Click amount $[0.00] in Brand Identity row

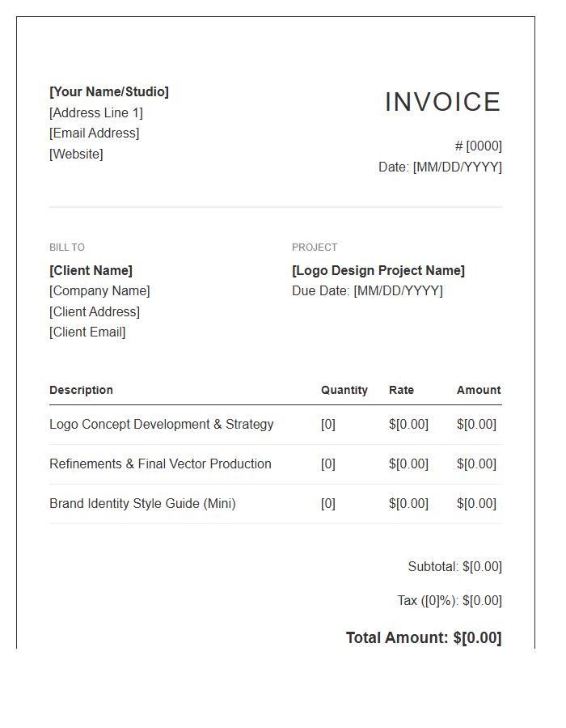click(476, 504)
